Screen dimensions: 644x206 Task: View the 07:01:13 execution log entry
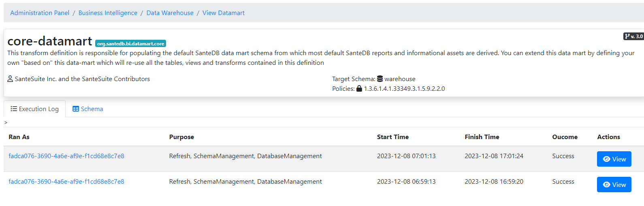tap(614, 159)
